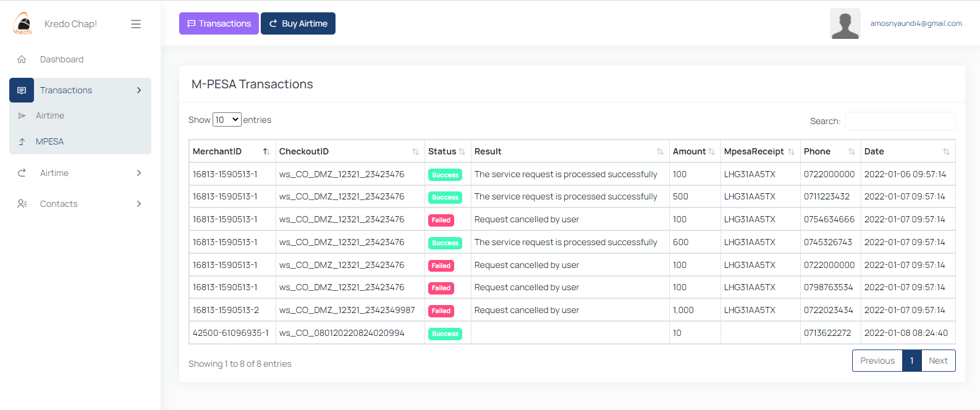Click the Transactions message icon in sidebar
Viewport: 980px width, 410px height.
point(22,90)
